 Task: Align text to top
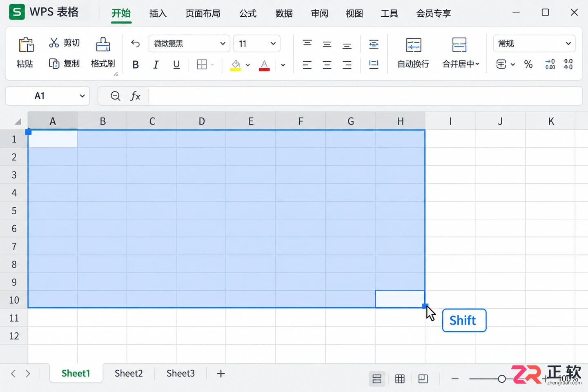pos(307,44)
